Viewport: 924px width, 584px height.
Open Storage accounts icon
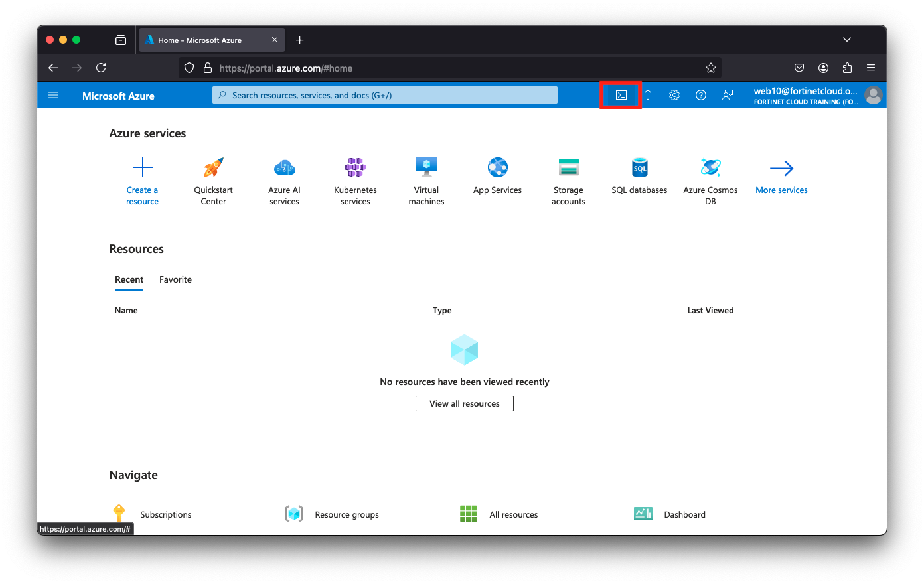coord(569,167)
